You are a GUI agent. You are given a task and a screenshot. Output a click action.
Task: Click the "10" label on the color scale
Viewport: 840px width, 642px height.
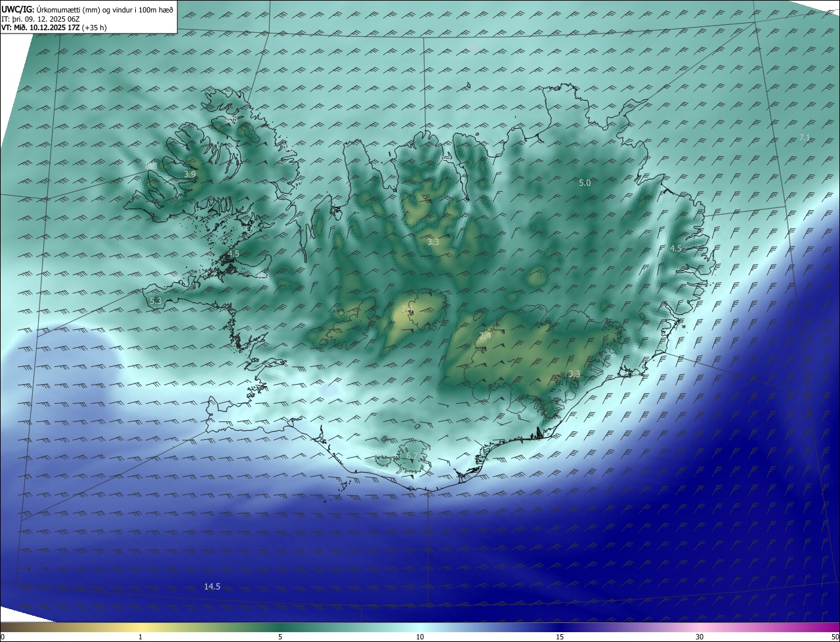tap(420, 637)
